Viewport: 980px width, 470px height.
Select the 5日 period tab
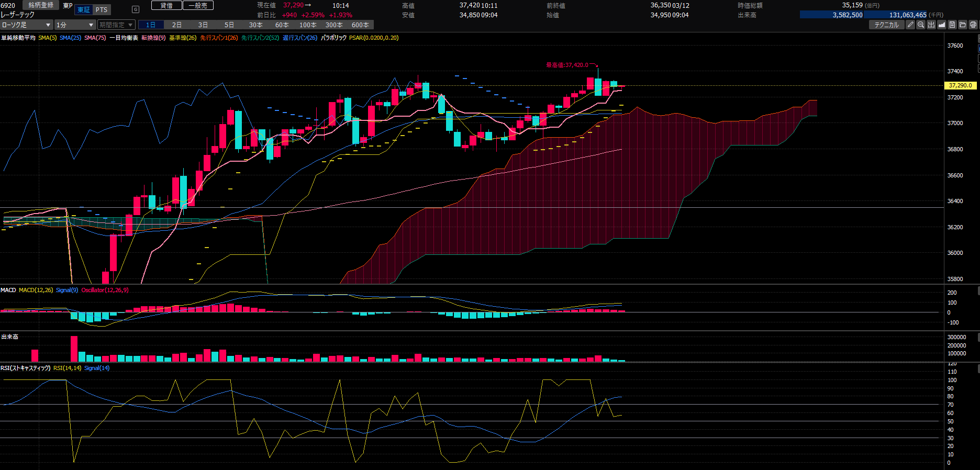click(x=229, y=25)
